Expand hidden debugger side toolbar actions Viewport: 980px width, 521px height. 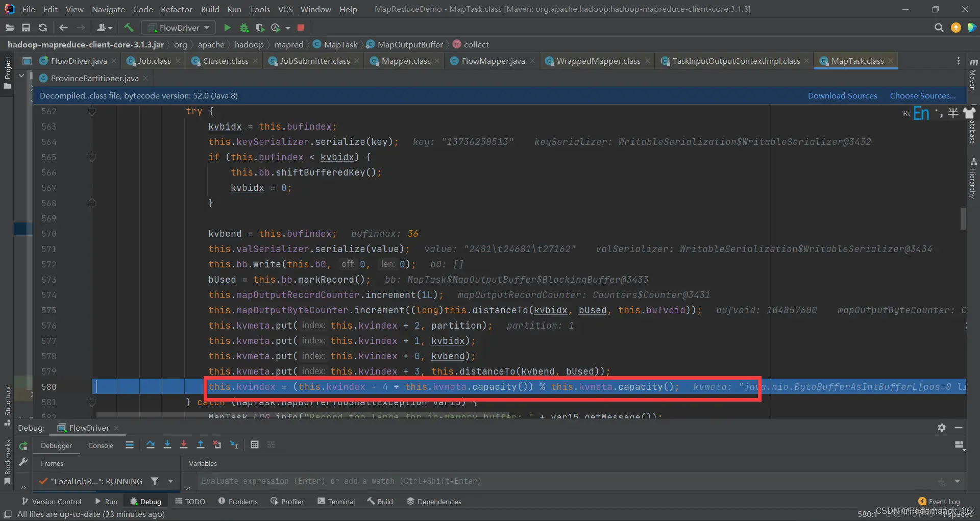pyautogui.click(x=23, y=487)
